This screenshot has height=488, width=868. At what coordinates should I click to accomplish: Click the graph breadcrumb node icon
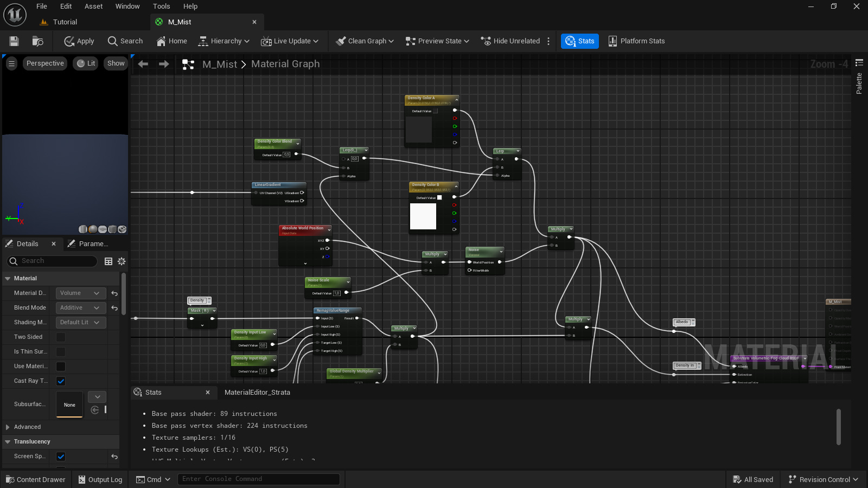tap(188, 65)
